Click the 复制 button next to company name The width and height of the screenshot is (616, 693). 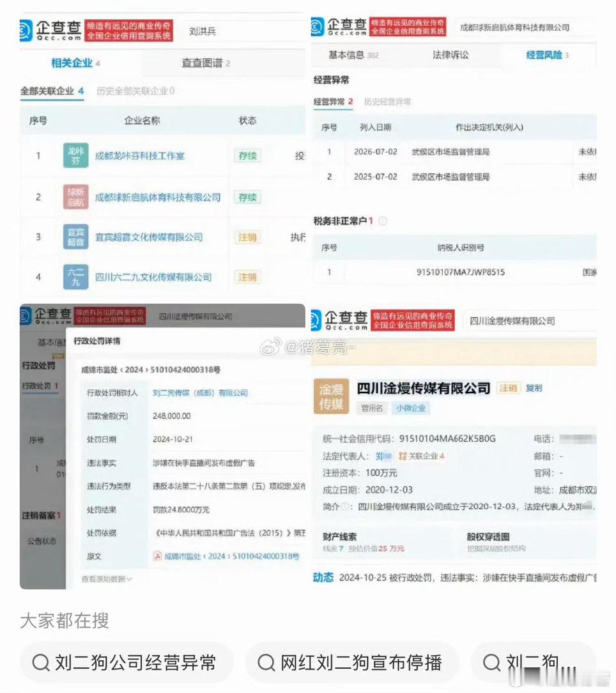(x=534, y=388)
